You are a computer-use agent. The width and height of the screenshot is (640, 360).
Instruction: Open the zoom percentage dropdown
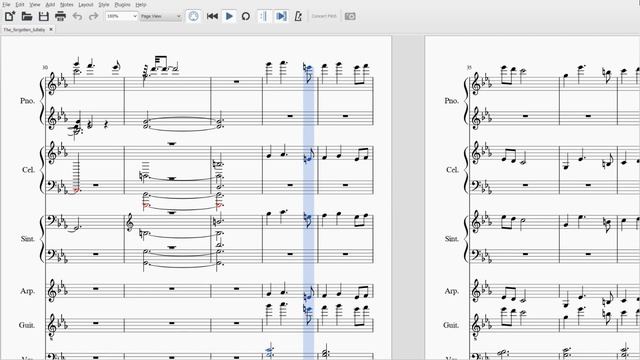click(x=121, y=16)
